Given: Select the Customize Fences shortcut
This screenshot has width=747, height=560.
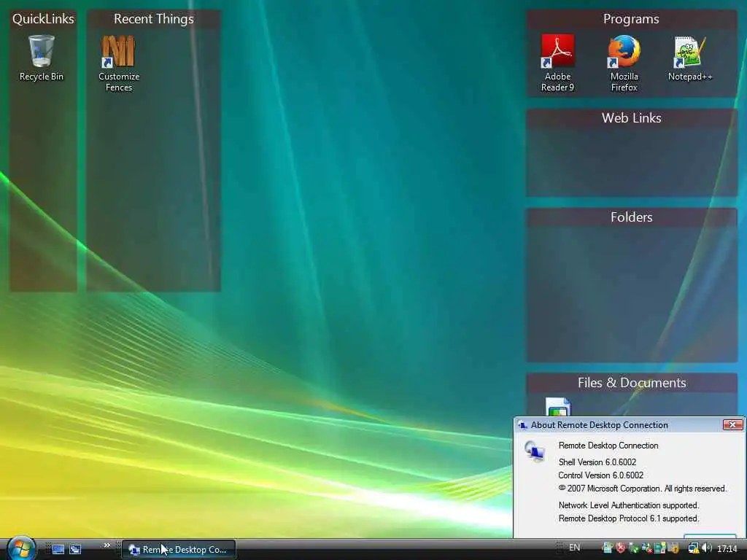Looking at the screenshot, I should (x=119, y=63).
